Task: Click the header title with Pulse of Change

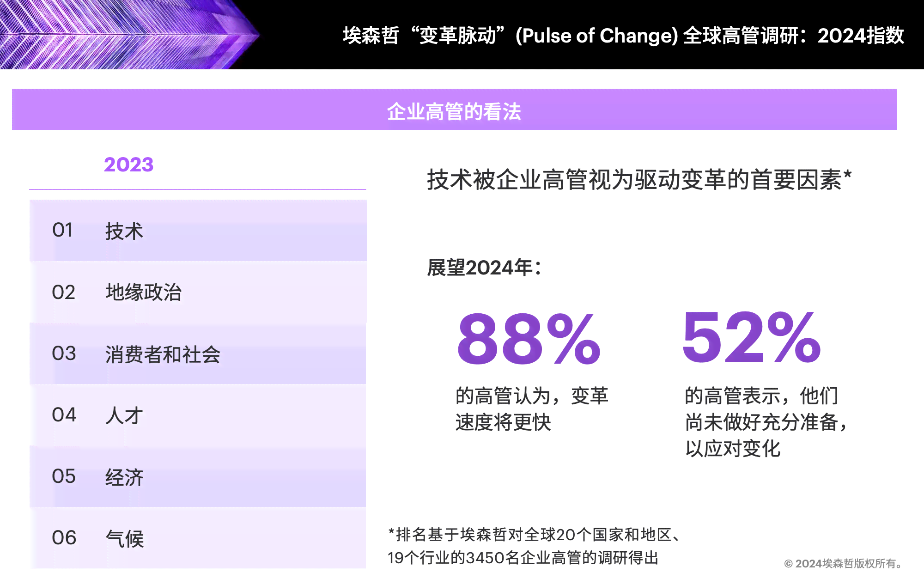Action: tap(623, 36)
